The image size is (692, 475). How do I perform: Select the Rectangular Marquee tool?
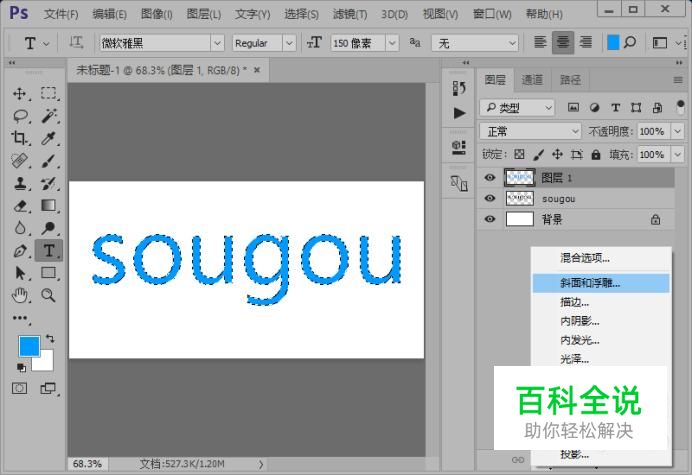(49, 94)
